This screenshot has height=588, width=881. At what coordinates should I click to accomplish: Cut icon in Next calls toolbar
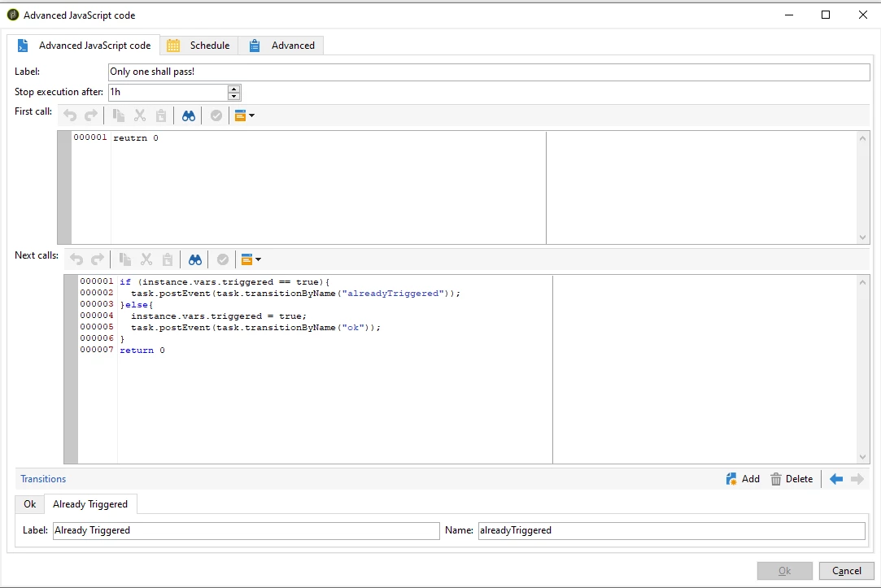pos(146,259)
